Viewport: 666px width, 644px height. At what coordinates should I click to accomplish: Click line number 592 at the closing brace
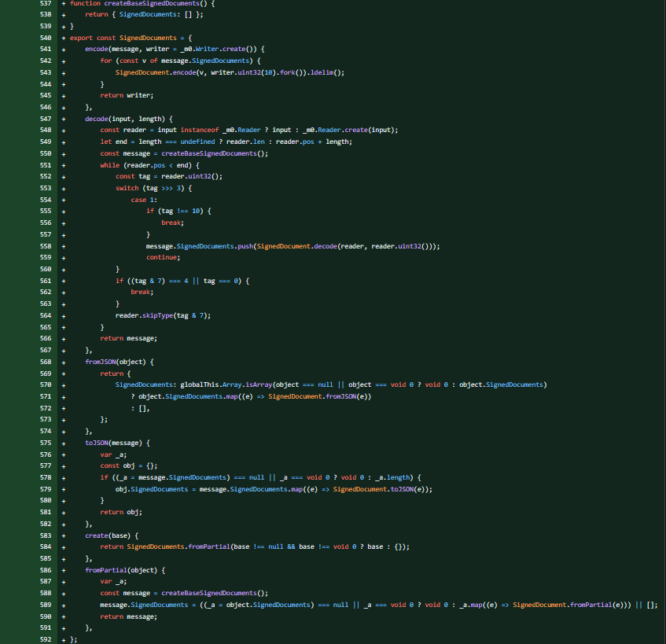[x=46, y=640]
